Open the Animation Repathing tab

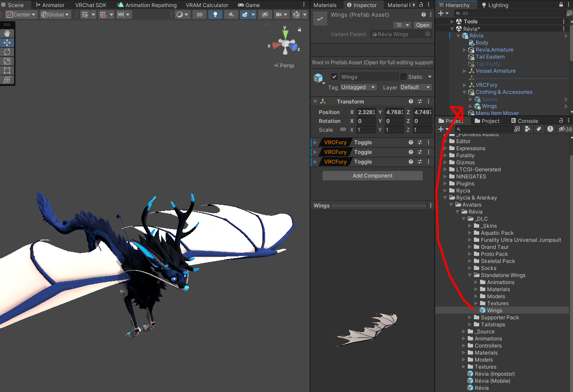pyautogui.click(x=147, y=5)
